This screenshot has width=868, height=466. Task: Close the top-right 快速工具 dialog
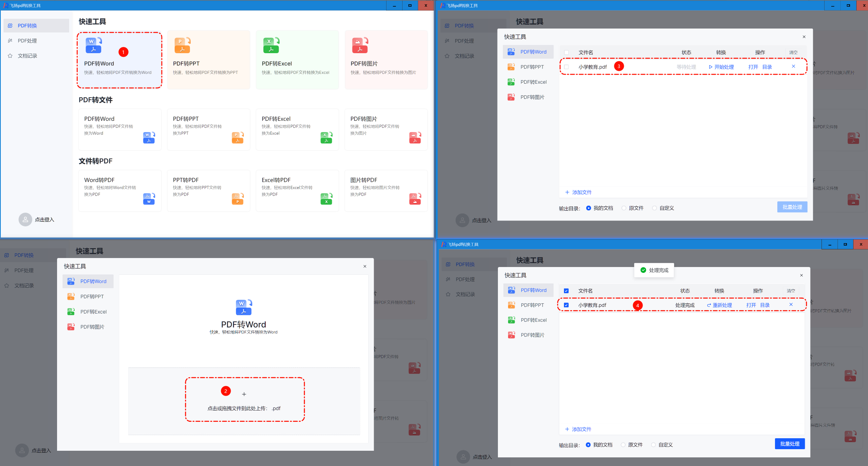pos(804,37)
